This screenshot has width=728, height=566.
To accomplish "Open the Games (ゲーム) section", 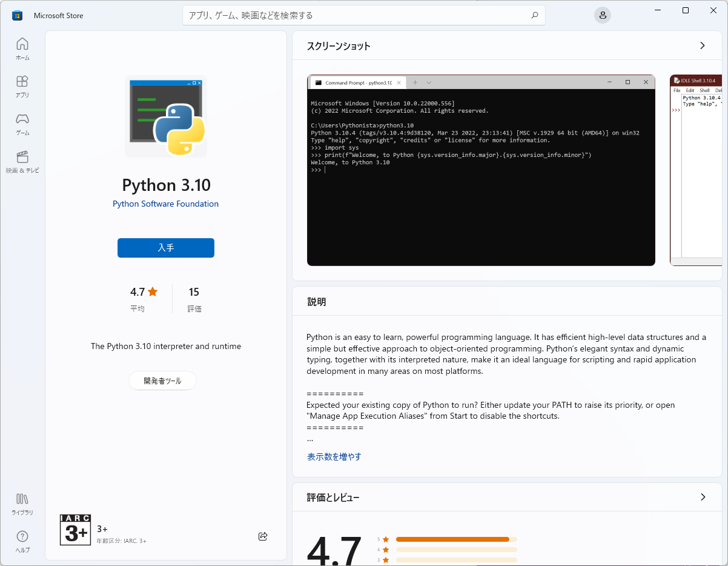I will pyautogui.click(x=22, y=124).
